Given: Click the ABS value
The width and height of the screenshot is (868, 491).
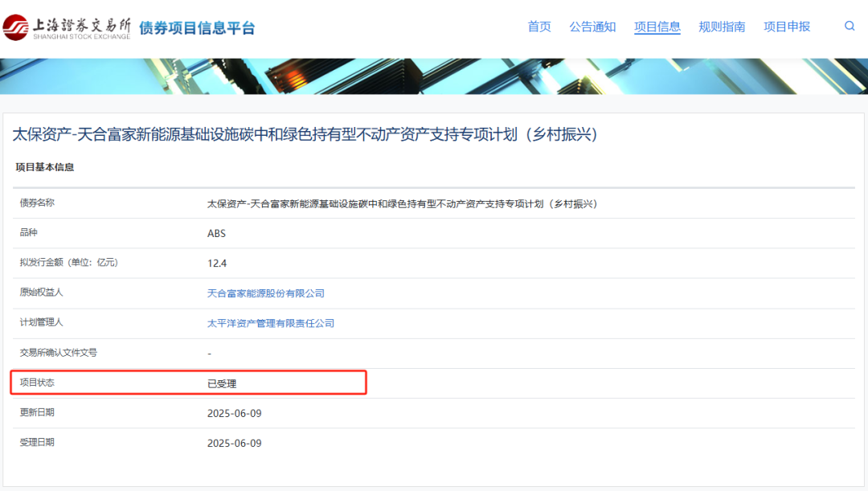Looking at the screenshot, I should click(216, 234).
